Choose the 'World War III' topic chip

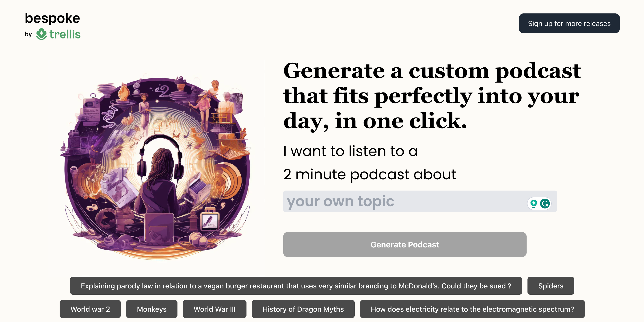[x=214, y=309]
